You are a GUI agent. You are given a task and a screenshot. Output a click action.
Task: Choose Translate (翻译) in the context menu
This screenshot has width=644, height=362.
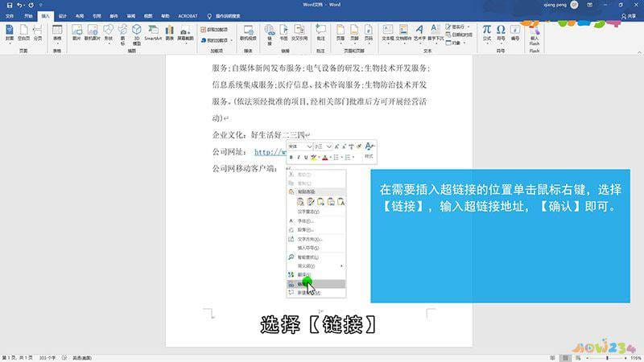click(316, 274)
